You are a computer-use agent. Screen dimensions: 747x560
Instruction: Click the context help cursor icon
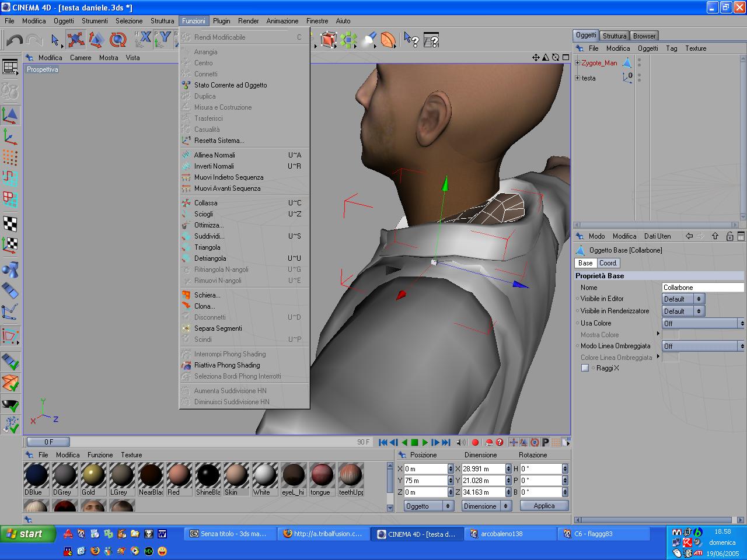(x=411, y=40)
